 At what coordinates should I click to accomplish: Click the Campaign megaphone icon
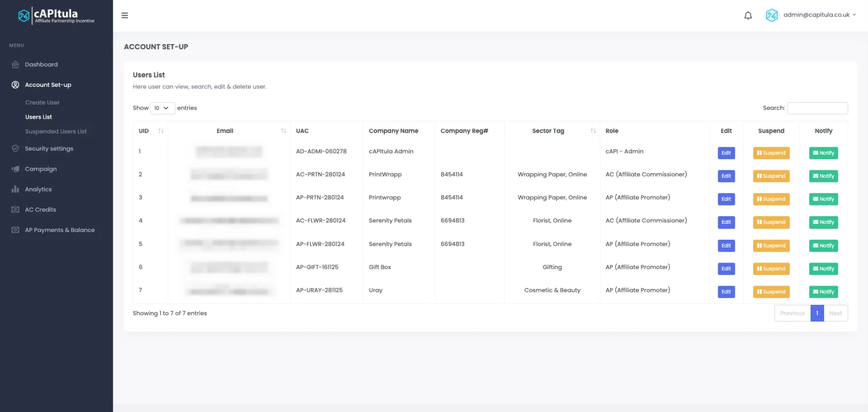click(x=15, y=169)
